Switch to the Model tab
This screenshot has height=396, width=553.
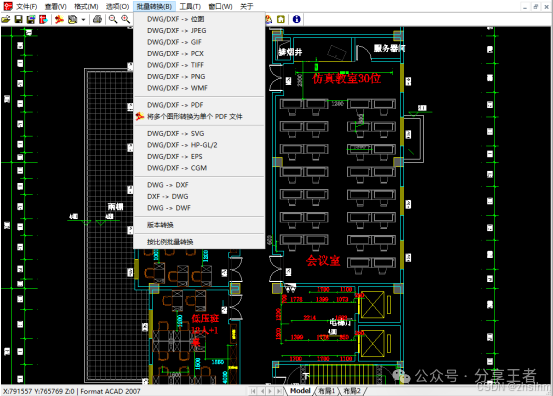(300, 391)
